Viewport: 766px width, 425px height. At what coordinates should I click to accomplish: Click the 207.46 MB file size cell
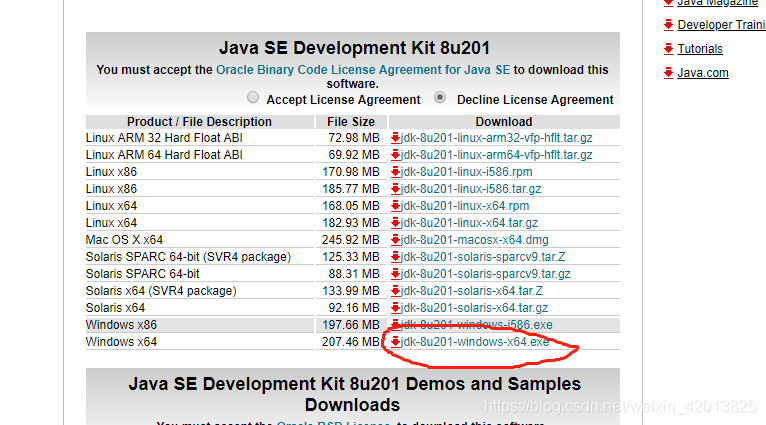pyautogui.click(x=351, y=342)
